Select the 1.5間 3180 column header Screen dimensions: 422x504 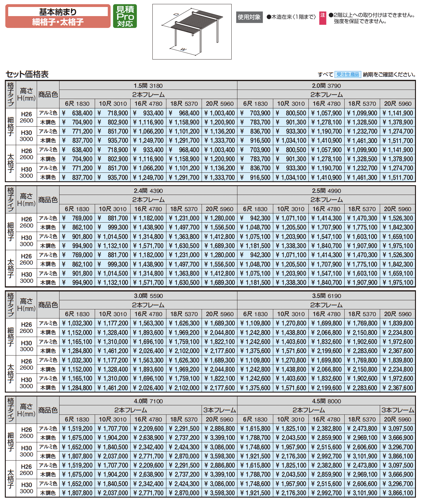148,86
